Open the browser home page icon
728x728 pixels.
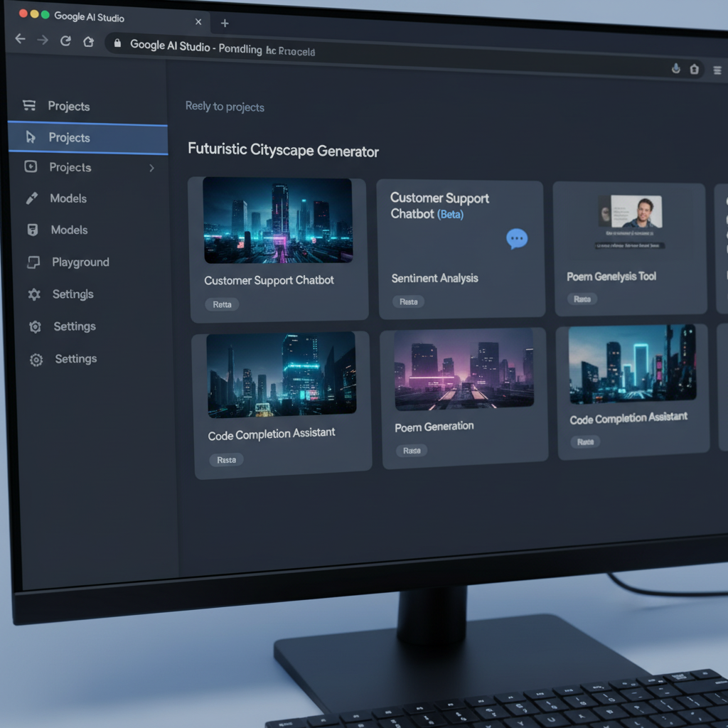tap(88, 42)
